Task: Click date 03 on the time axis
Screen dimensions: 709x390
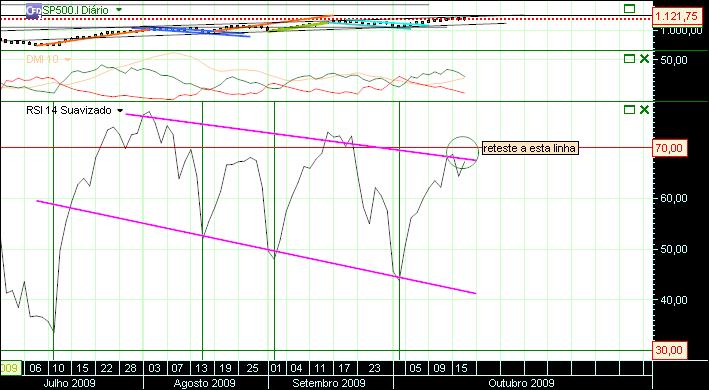Action: point(155,368)
